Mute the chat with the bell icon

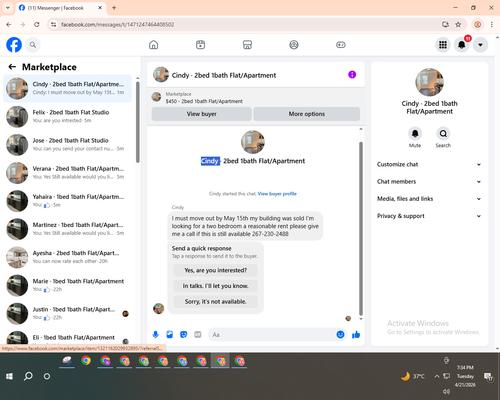[x=415, y=134]
